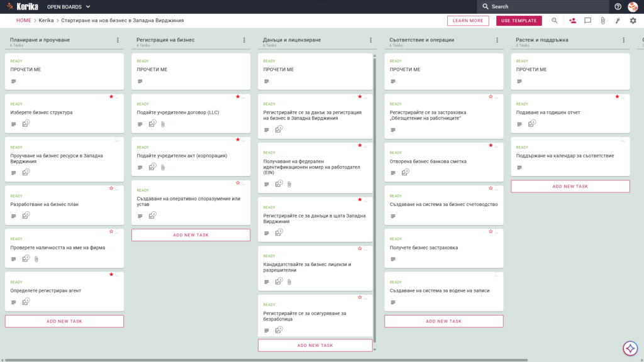Open the help question mark icon
This screenshot has height=362, width=644.
618,6
